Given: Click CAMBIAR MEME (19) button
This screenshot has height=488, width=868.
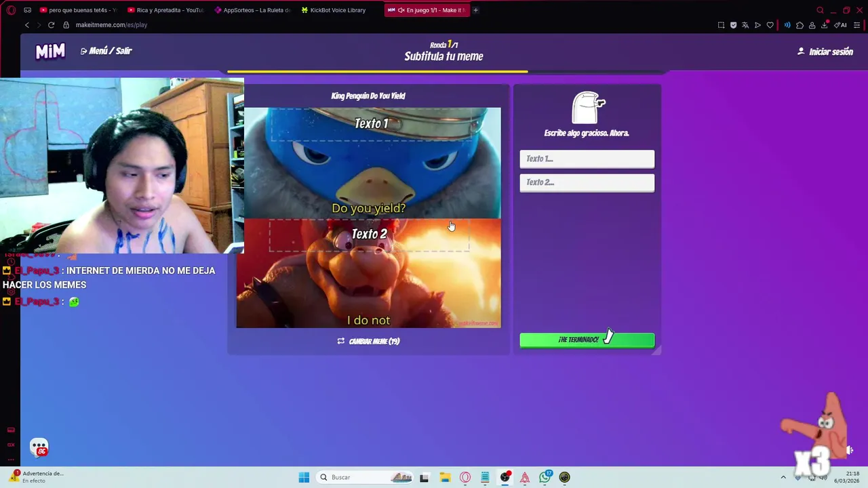Looking at the screenshot, I should [x=368, y=341].
